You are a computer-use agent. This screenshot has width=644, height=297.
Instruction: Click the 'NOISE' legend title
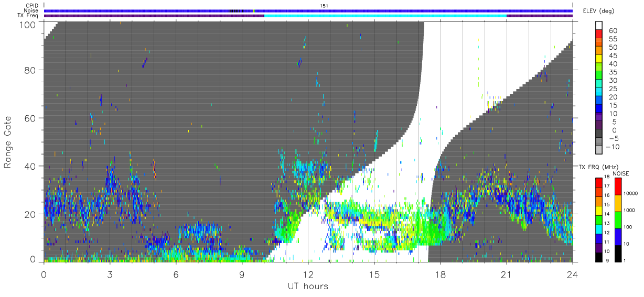point(620,173)
